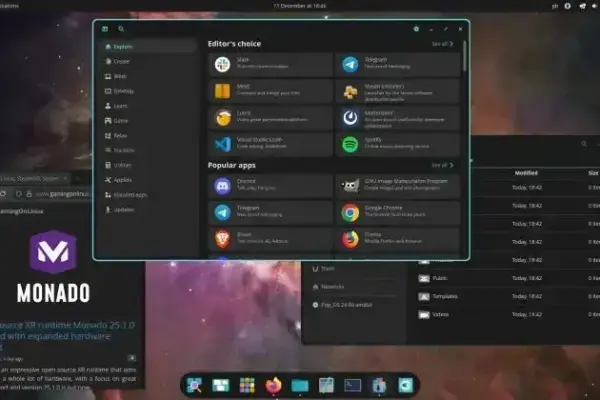The width and height of the screenshot is (600, 400).
Task: Launch Firefox from the dock
Action: tap(273, 385)
